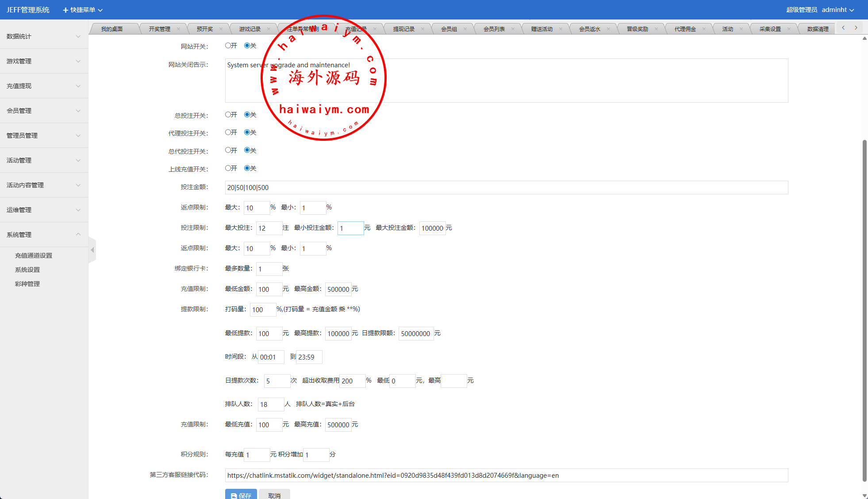Click the plus icon for 快捷菜单
The width and height of the screenshot is (868, 499).
65,10
